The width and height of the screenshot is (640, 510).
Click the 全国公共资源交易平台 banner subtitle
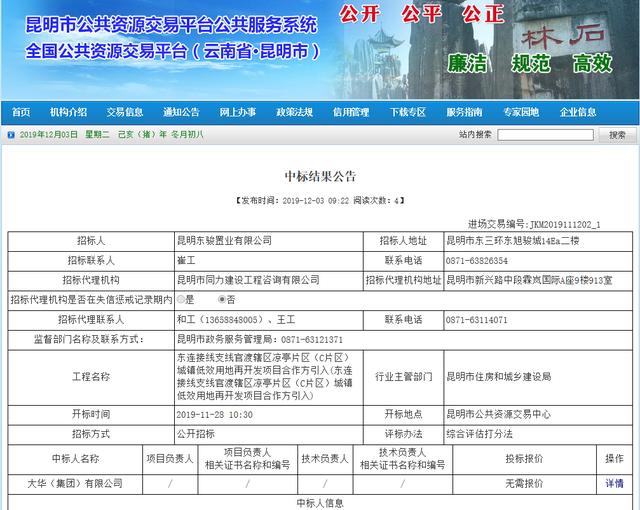point(172,51)
